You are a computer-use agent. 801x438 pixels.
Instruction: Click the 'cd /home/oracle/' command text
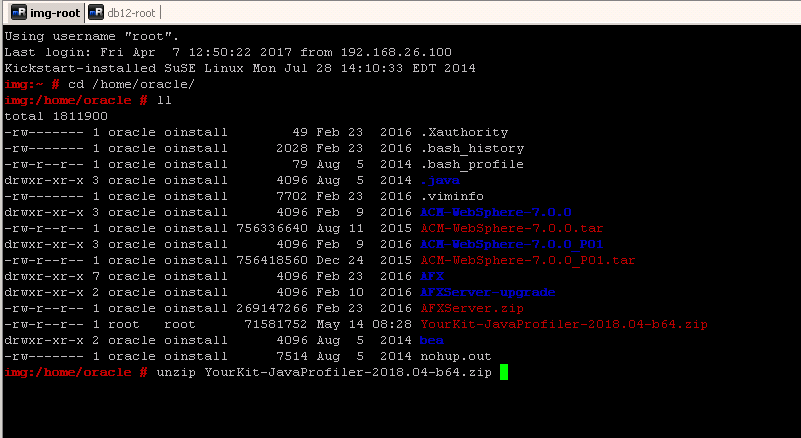[x=134, y=84]
